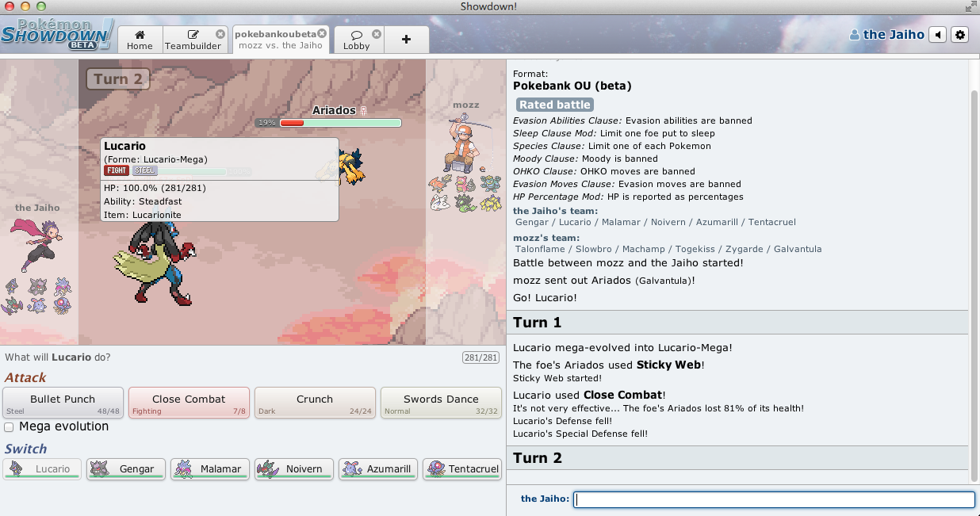Click the Noivern icon inside Noivern switch button
980x516 pixels.
tap(268, 468)
